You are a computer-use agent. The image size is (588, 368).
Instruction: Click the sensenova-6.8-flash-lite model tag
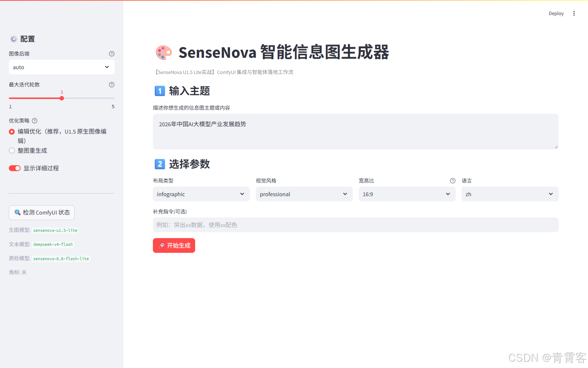pos(61,259)
